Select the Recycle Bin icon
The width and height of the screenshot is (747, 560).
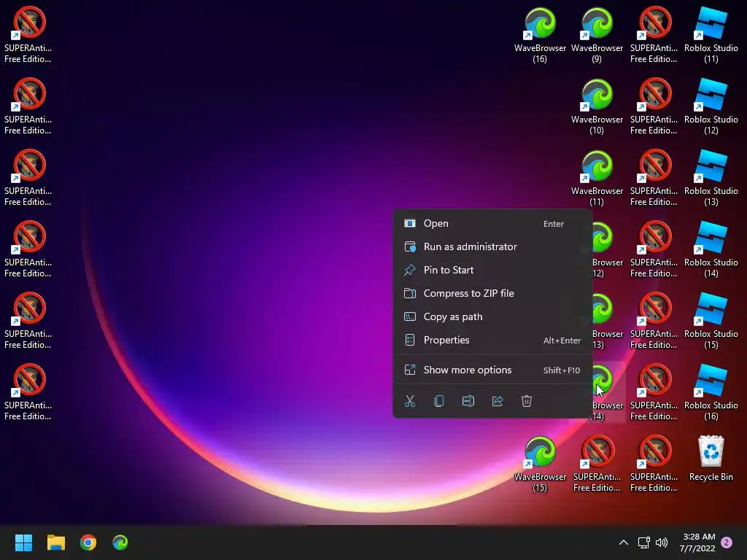pos(711,458)
